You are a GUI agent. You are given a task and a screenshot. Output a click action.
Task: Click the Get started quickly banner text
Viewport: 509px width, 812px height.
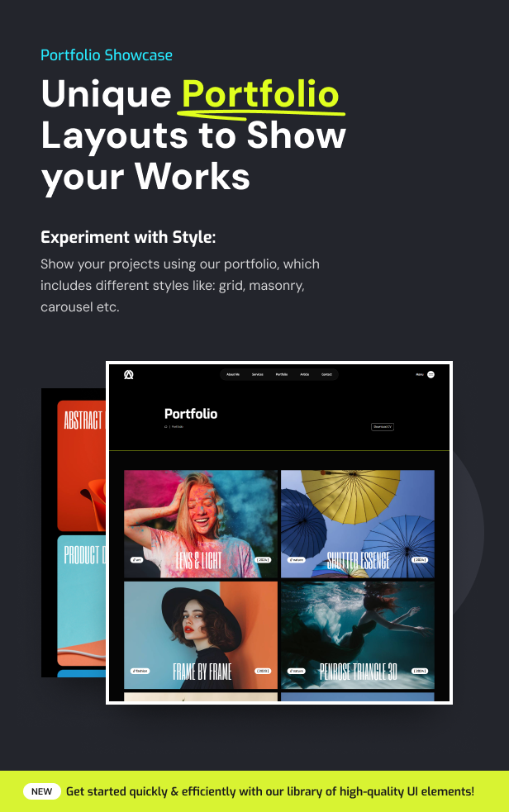(x=270, y=791)
